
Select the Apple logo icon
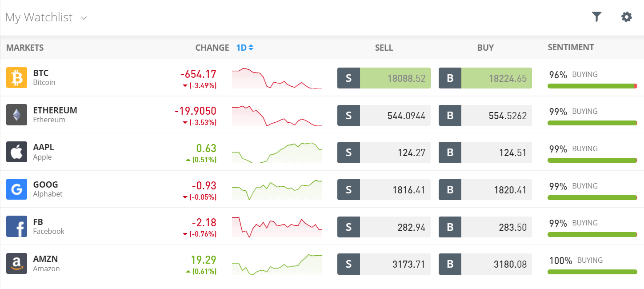click(16, 152)
